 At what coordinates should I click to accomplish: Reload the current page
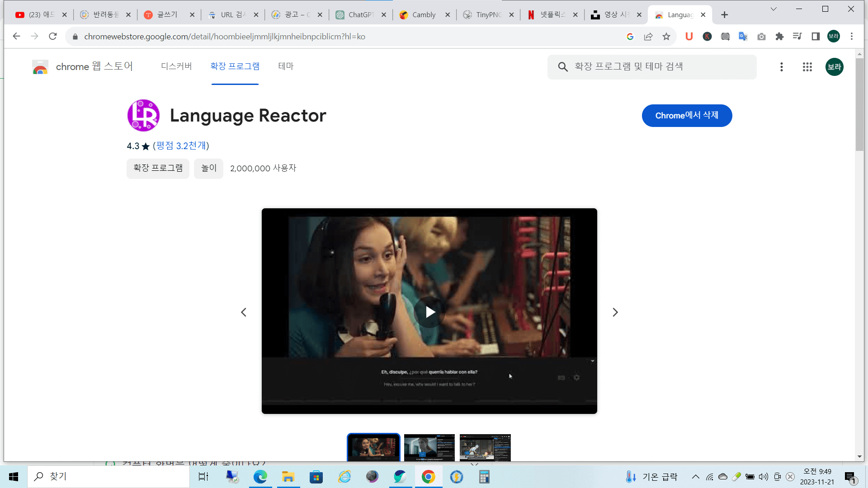pos(53,36)
